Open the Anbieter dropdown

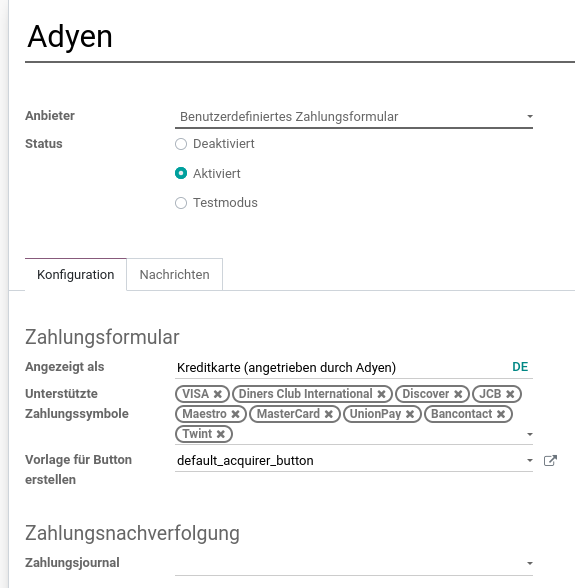[x=354, y=117]
